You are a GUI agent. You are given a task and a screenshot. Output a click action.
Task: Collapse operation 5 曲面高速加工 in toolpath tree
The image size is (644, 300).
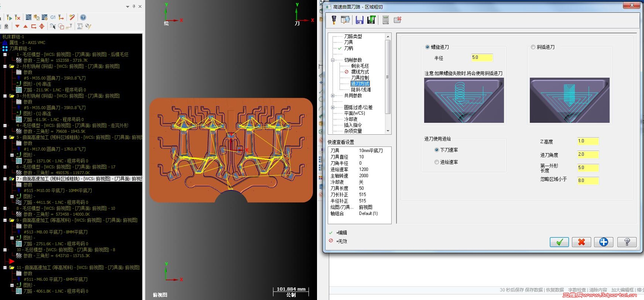coord(5,137)
